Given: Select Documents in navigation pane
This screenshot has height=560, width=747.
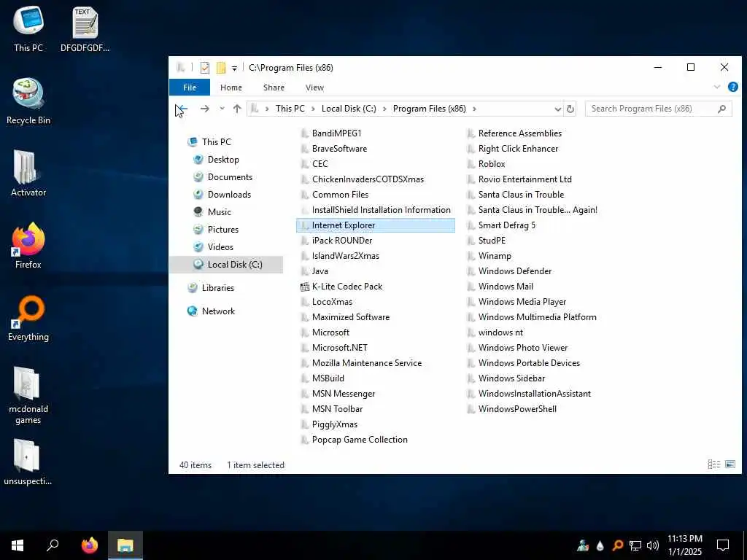Looking at the screenshot, I should click(x=223, y=177).
